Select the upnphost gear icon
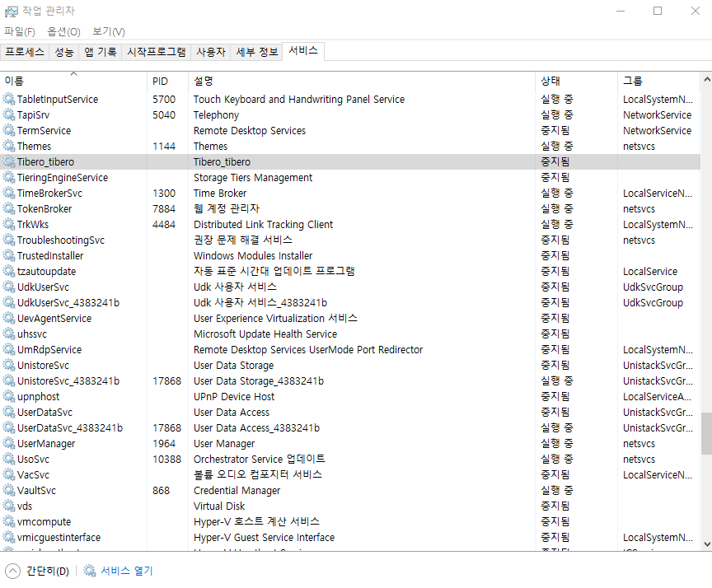The width and height of the screenshot is (712, 588). pos(9,397)
